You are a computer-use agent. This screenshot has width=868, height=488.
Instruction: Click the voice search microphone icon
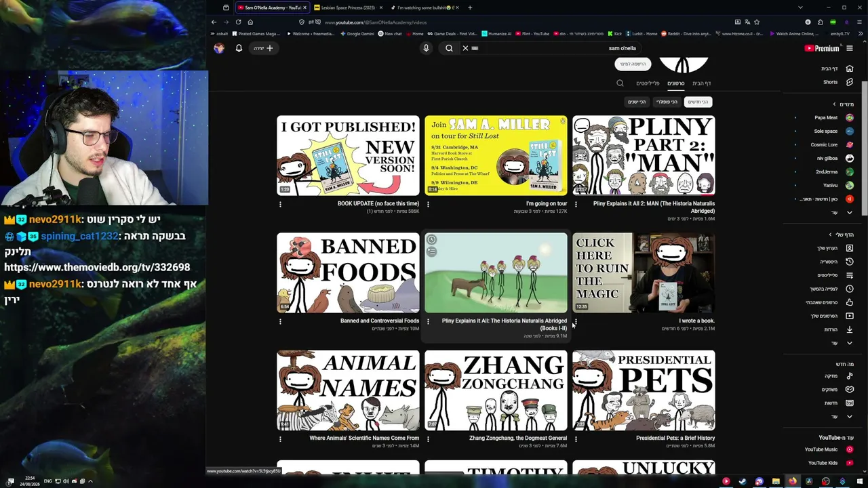tap(426, 48)
